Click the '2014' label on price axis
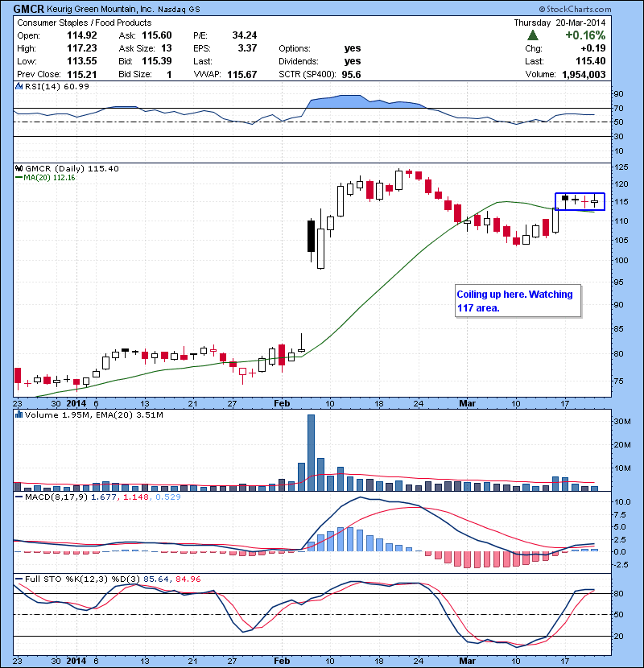This screenshot has width=644, height=668. click(76, 403)
